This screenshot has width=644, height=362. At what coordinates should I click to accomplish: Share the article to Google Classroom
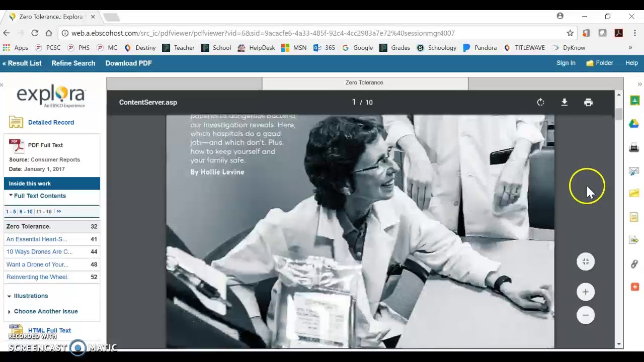[x=634, y=101]
